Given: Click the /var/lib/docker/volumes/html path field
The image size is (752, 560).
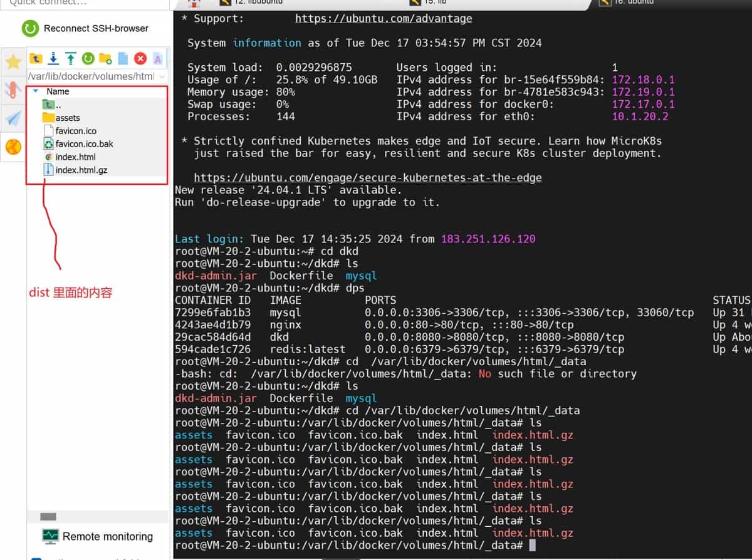Looking at the screenshot, I should pyautogui.click(x=91, y=76).
